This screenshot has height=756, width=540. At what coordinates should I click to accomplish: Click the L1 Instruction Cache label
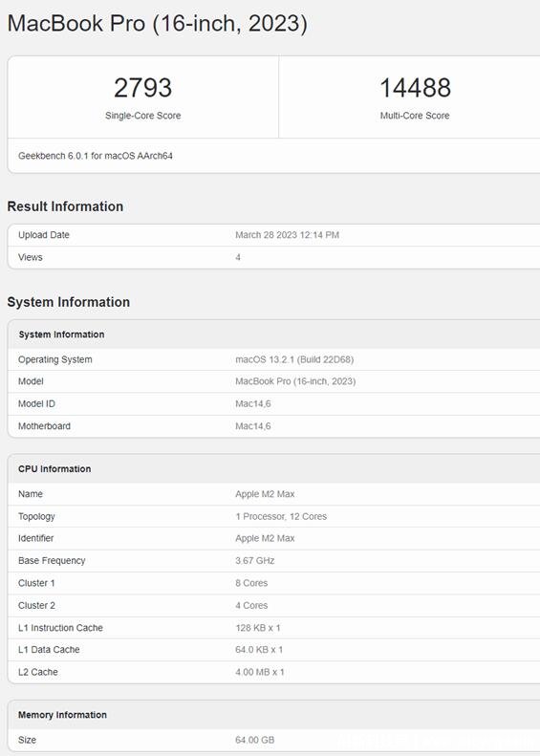(61, 628)
